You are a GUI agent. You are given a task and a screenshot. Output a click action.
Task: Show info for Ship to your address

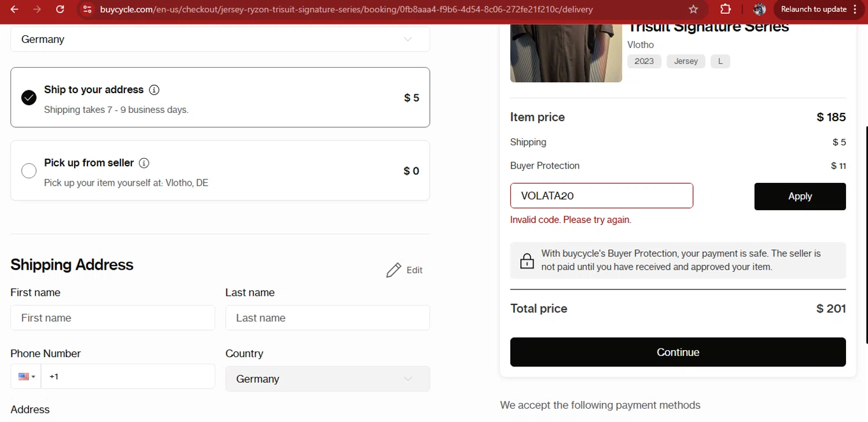click(x=154, y=90)
